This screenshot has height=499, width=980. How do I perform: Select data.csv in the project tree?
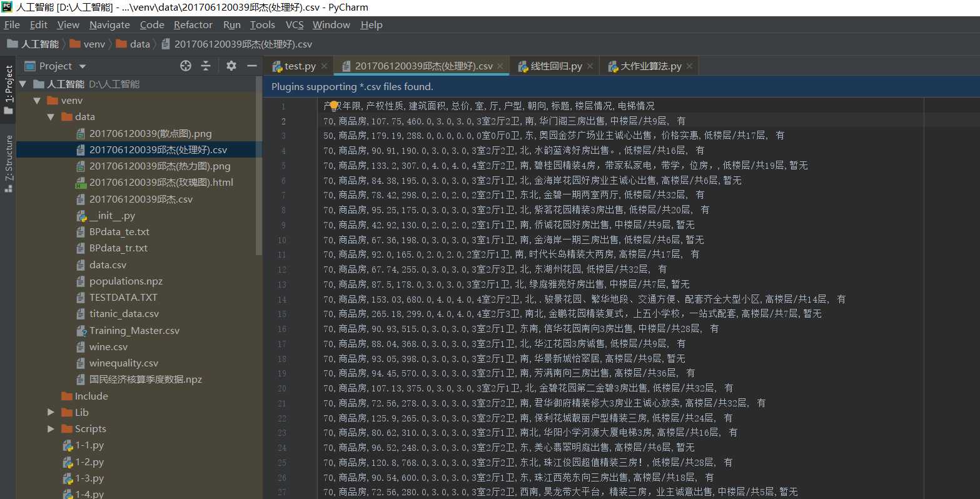pos(108,265)
